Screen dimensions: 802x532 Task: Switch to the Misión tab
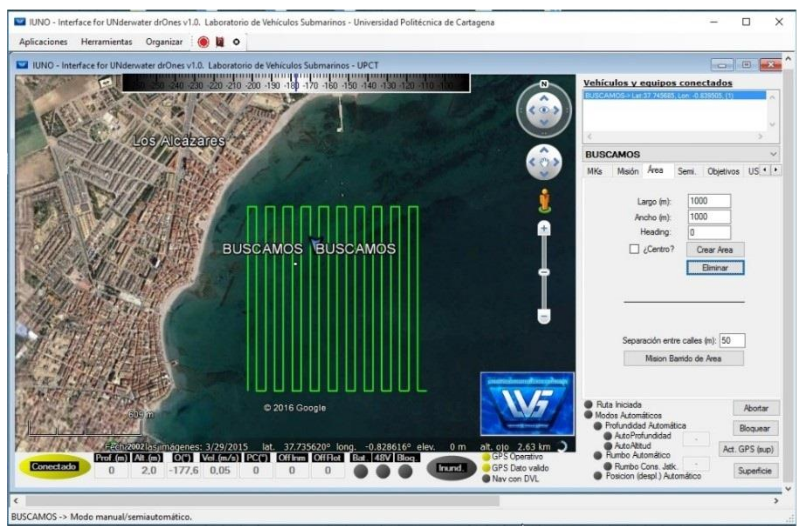click(627, 171)
